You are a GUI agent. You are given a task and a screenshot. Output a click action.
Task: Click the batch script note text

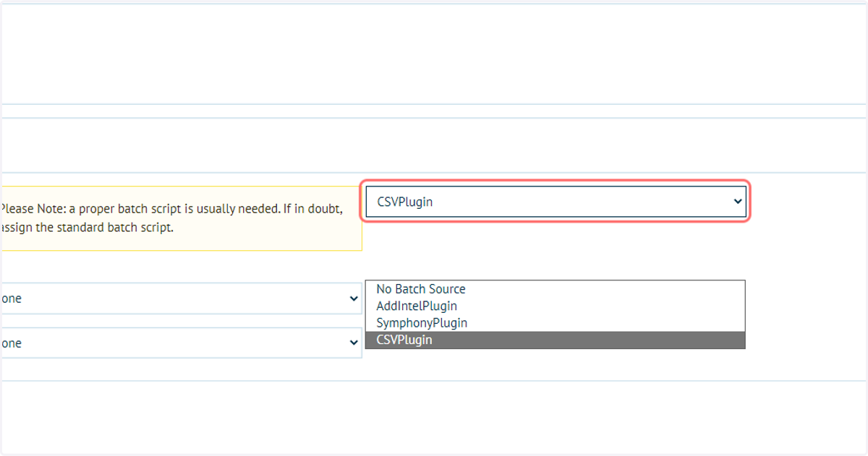(171, 218)
